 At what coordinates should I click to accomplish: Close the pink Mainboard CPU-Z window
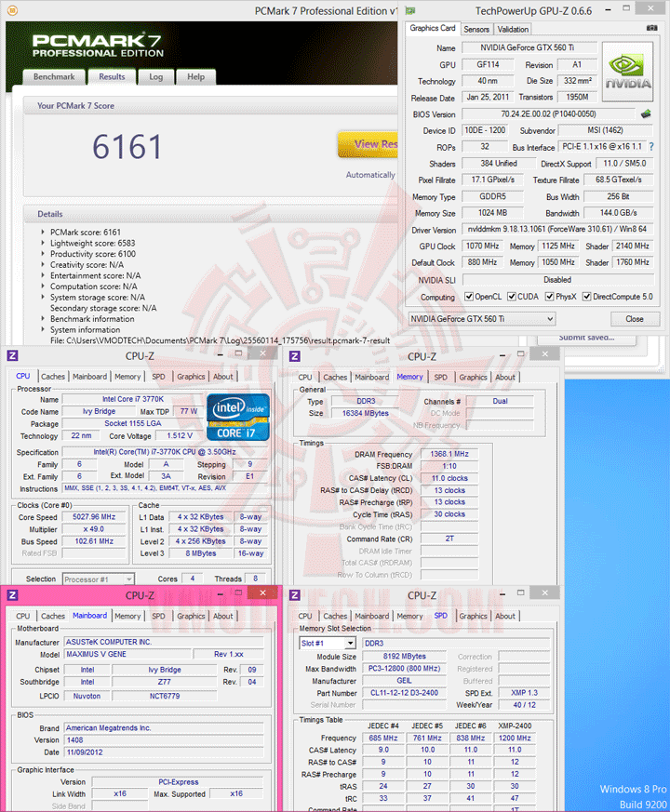click(x=262, y=592)
